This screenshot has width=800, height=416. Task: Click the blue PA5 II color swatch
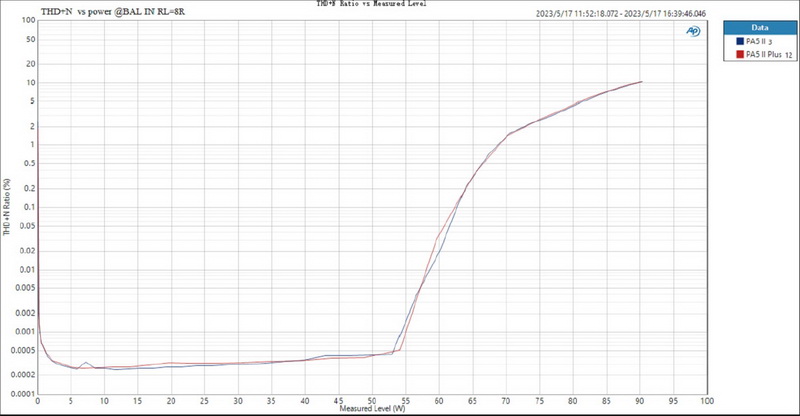(738, 41)
